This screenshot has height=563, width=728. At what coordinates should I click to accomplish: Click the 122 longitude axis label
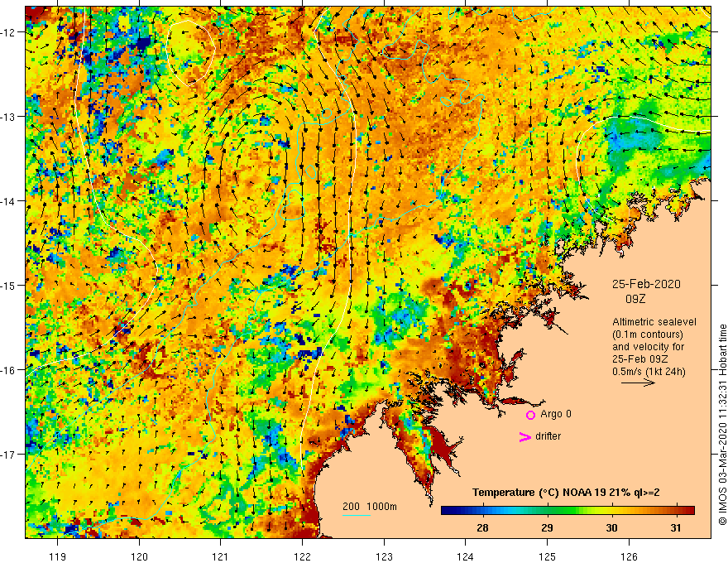tap(302, 556)
